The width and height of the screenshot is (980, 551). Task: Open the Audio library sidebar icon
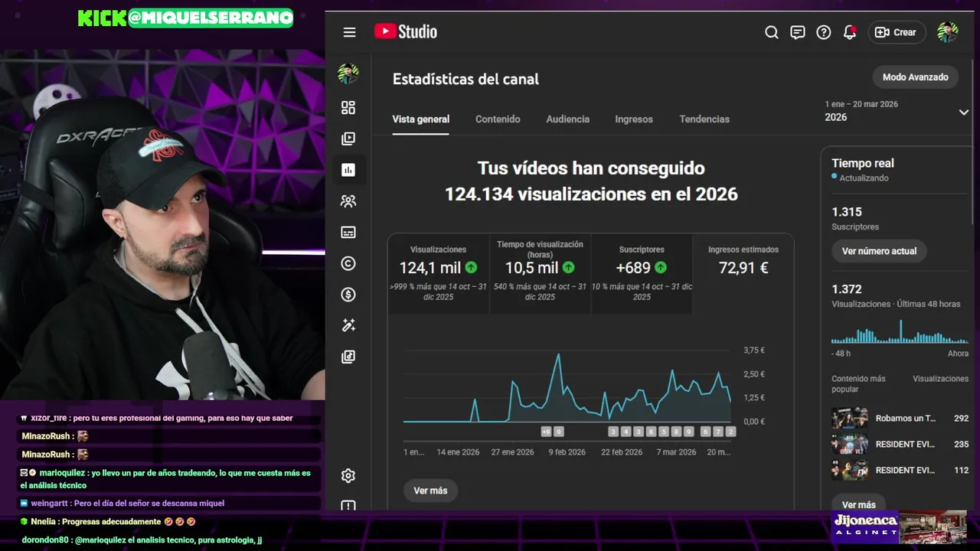tap(348, 357)
